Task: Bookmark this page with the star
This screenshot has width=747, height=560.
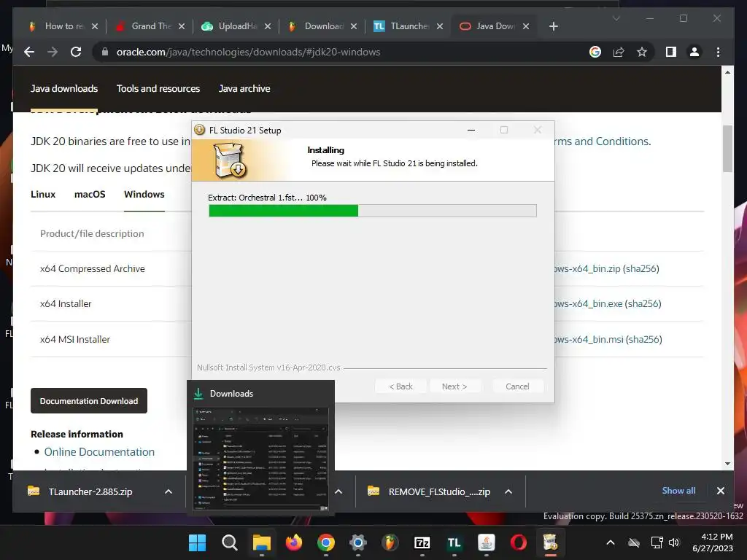Action: (642, 52)
